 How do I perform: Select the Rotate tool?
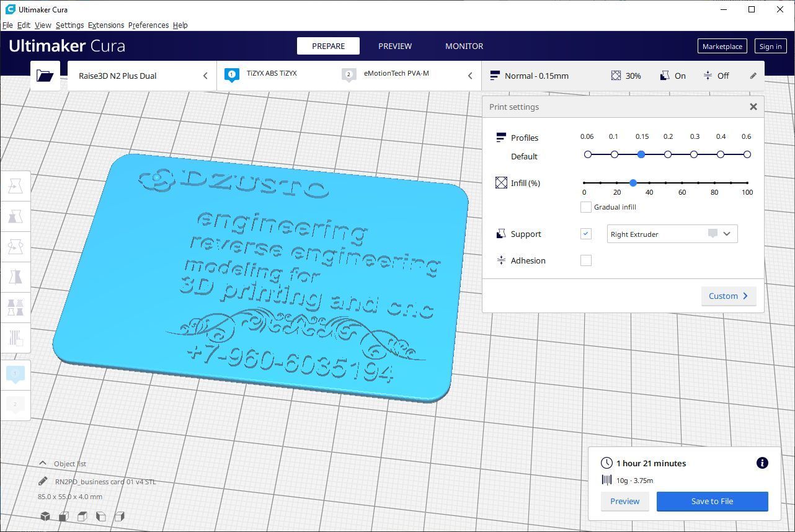click(x=16, y=247)
